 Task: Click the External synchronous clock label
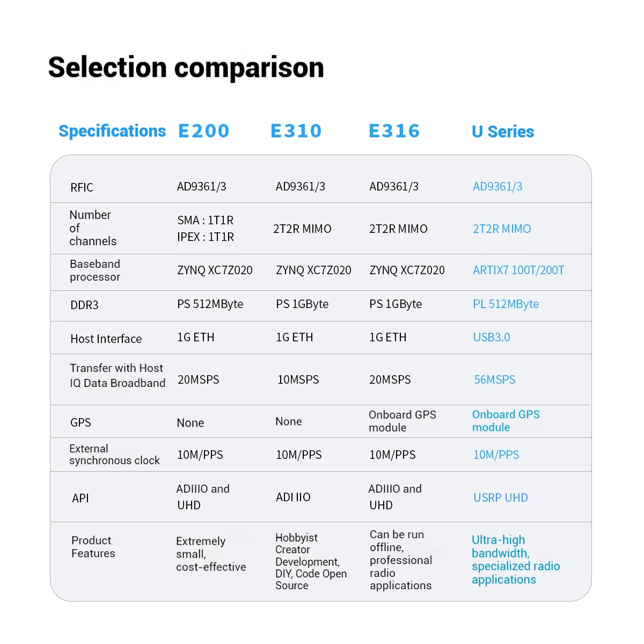click(114, 455)
